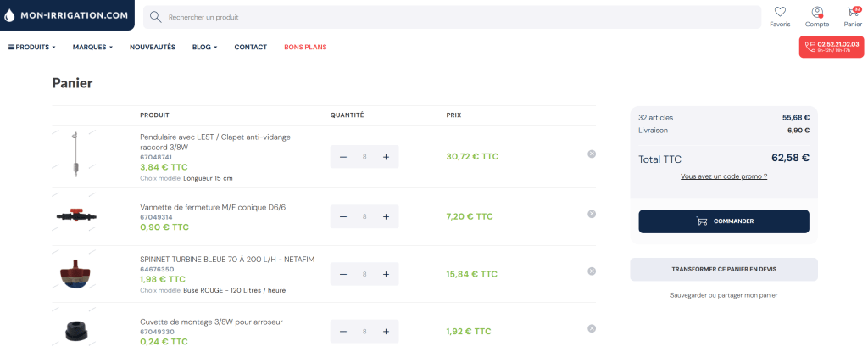Expand the Marques dropdown menu
This screenshot has width=868, height=358.
click(92, 48)
